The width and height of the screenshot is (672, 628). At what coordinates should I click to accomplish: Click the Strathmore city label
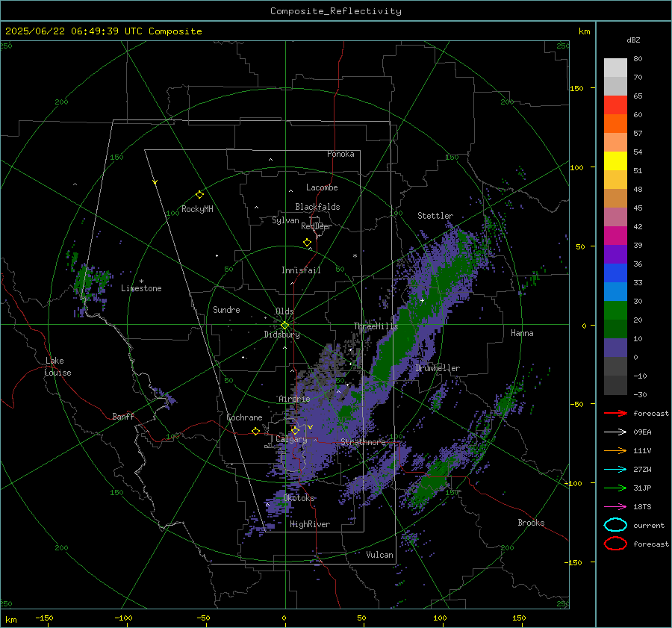click(x=363, y=442)
